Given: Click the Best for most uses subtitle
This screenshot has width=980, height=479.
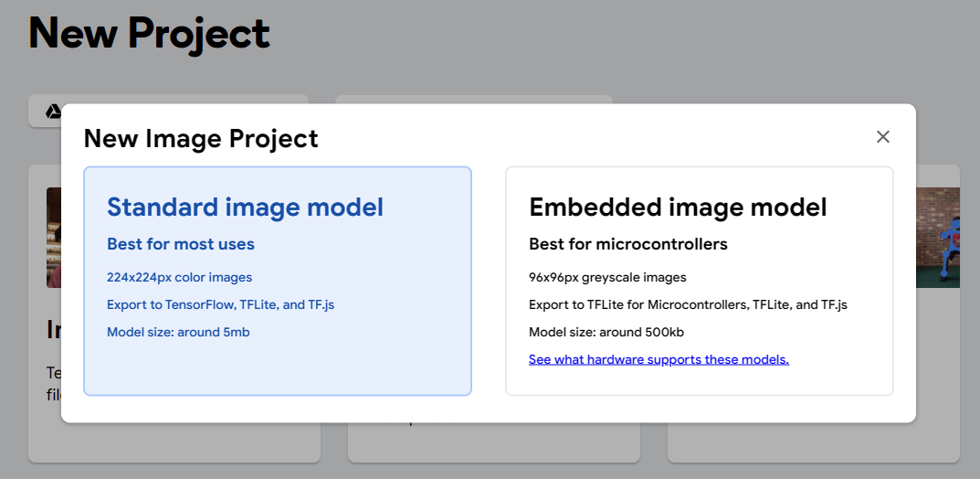Looking at the screenshot, I should [181, 244].
